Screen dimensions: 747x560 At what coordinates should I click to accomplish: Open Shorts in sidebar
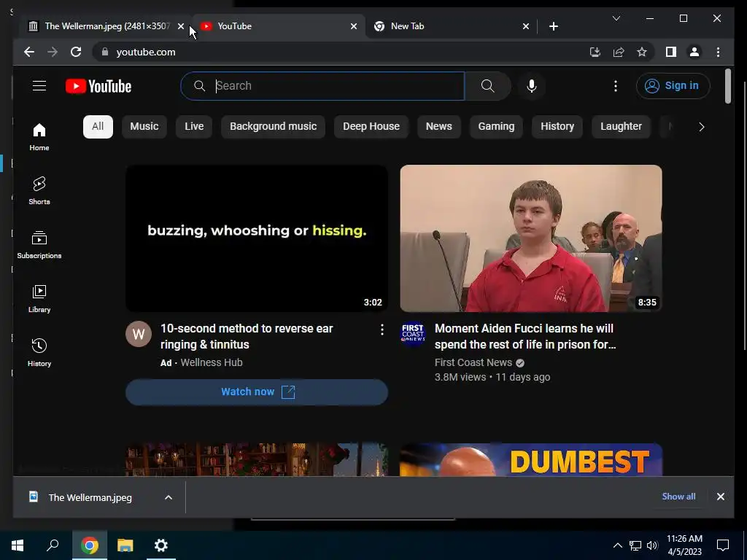tap(39, 190)
